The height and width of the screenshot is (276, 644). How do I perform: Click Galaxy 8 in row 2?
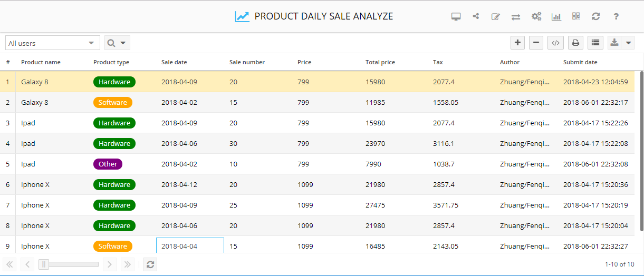coord(35,102)
